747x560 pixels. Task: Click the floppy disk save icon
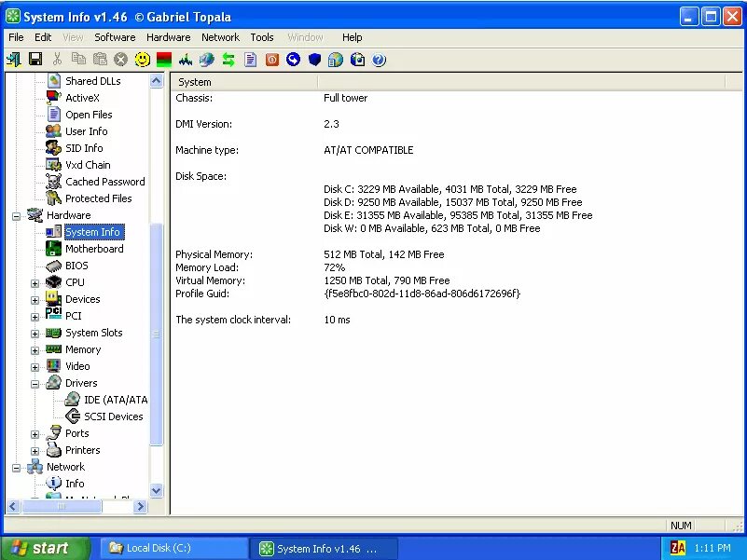[35, 60]
